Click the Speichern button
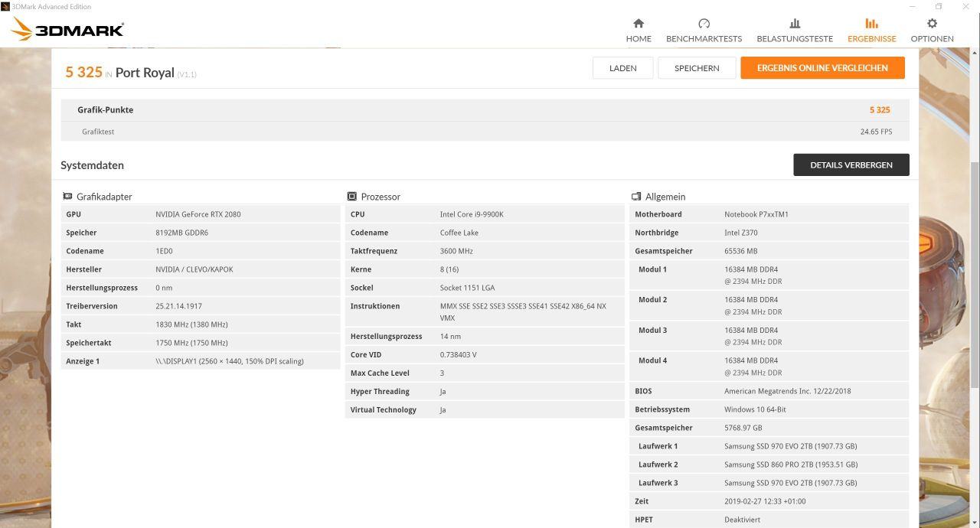Image resolution: width=980 pixels, height=528 pixels. (697, 68)
